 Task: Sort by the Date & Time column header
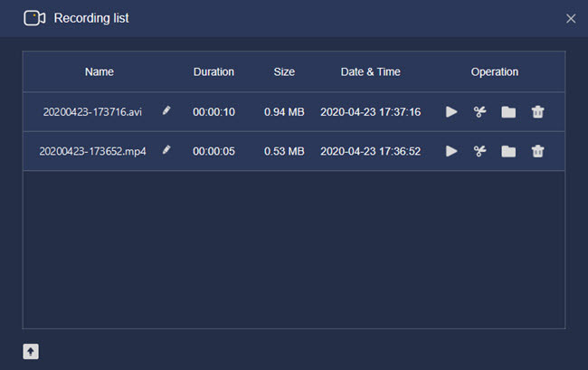click(371, 71)
